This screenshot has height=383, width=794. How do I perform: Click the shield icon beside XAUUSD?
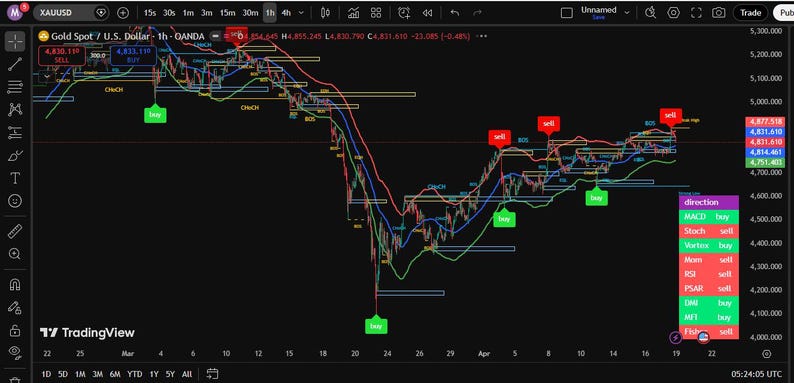pos(101,13)
